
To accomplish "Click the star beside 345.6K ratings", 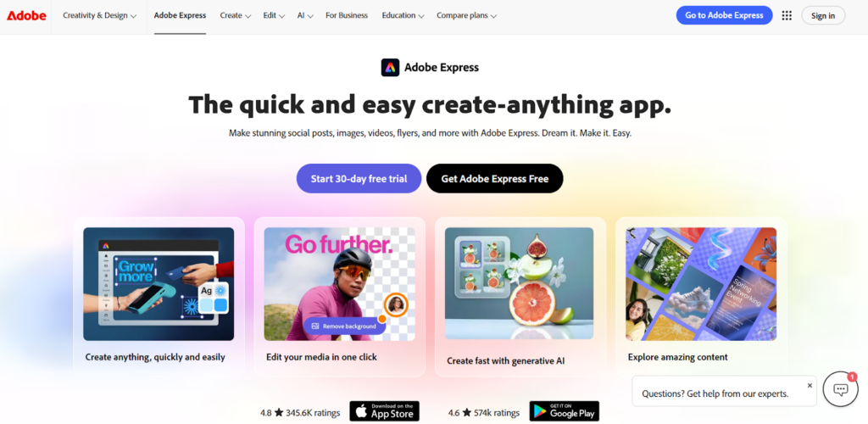I will click(279, 412).
